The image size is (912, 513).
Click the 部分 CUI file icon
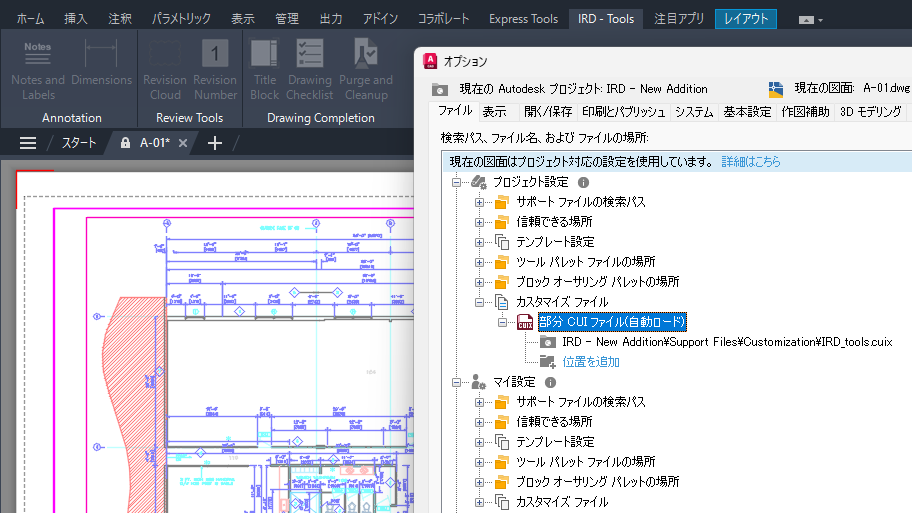[525, 322]
